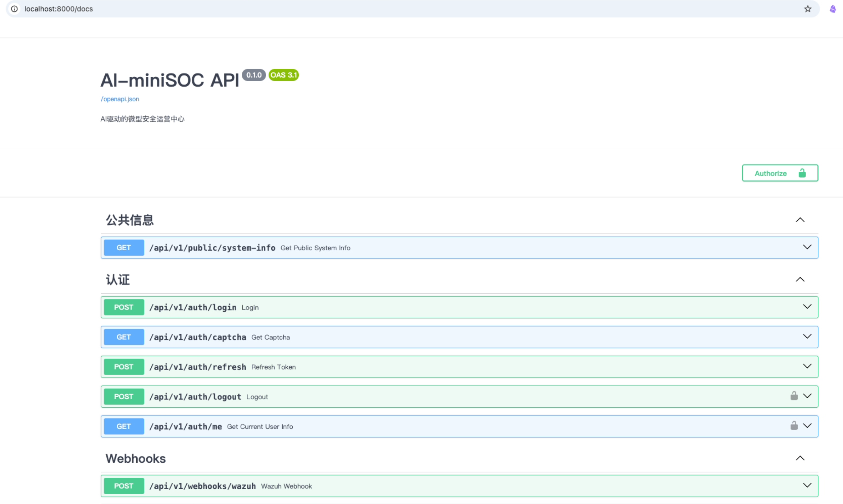Click the GET badge for system-info

(x=124, y=248)
